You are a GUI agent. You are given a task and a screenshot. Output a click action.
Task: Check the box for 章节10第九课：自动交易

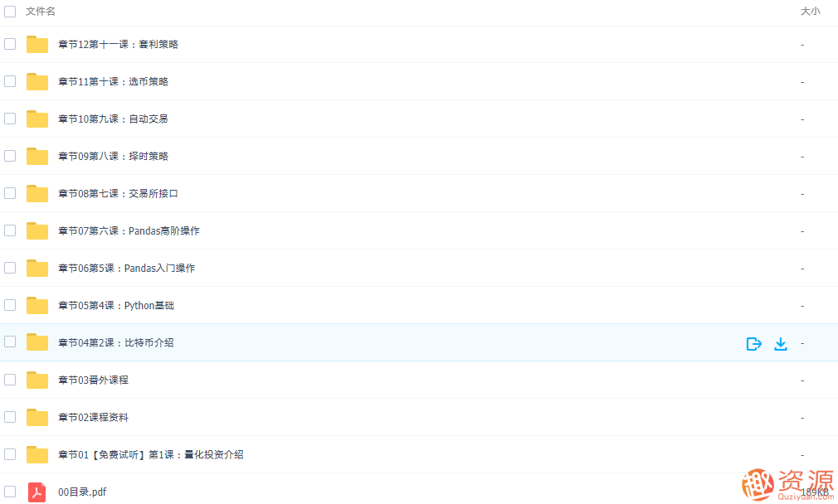10,119
